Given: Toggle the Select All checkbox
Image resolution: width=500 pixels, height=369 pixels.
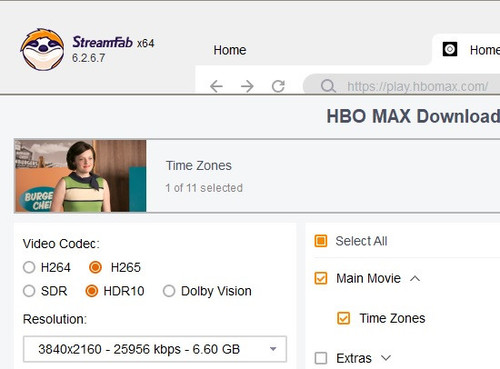Looking at the screenshot, I should (321, 241).
